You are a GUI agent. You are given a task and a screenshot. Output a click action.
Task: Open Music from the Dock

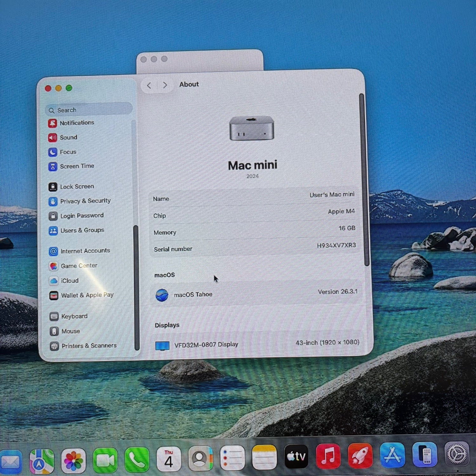pyautogui.click(x=328, y=456)
